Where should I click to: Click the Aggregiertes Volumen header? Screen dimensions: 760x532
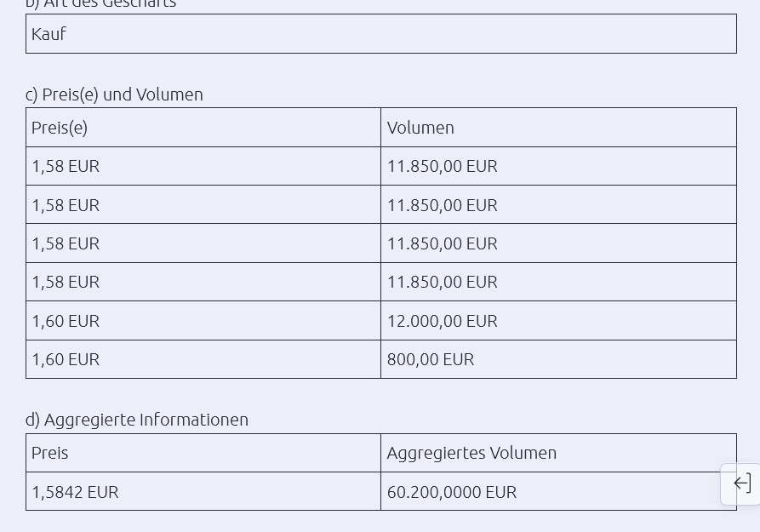(x=471, y=453)
